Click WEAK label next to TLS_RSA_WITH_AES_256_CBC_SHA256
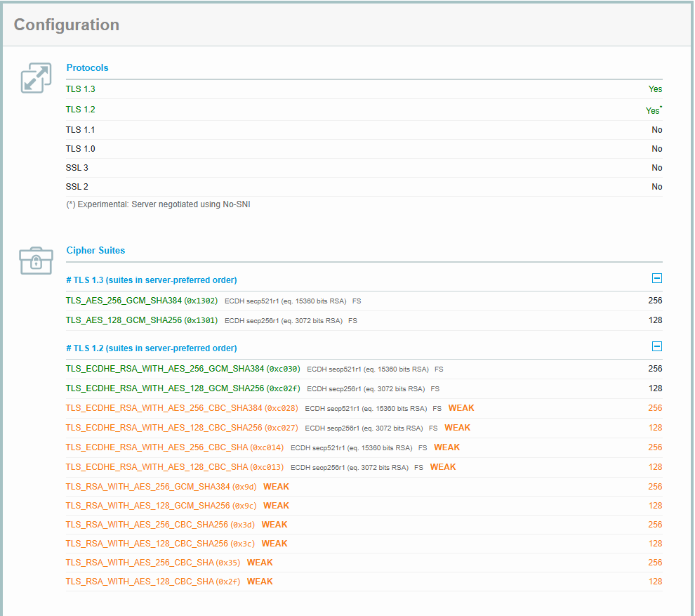 click(274, 525)
